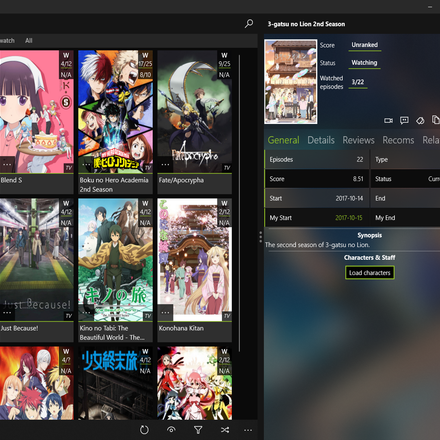
Task: Open the Konohana Kitan cover card
Action: click(x=195, y=260)
